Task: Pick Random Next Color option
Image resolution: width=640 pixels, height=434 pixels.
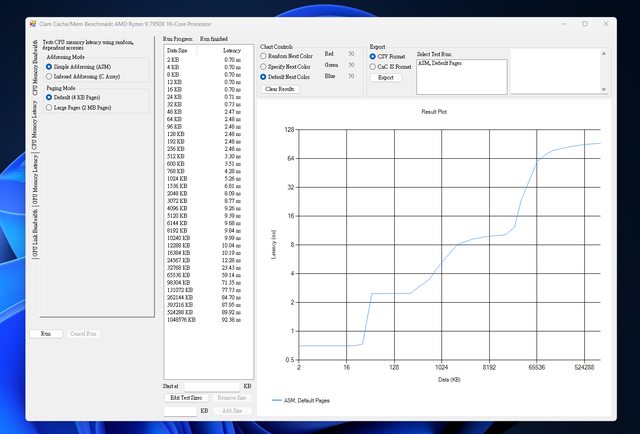Action: click(264, 54)
